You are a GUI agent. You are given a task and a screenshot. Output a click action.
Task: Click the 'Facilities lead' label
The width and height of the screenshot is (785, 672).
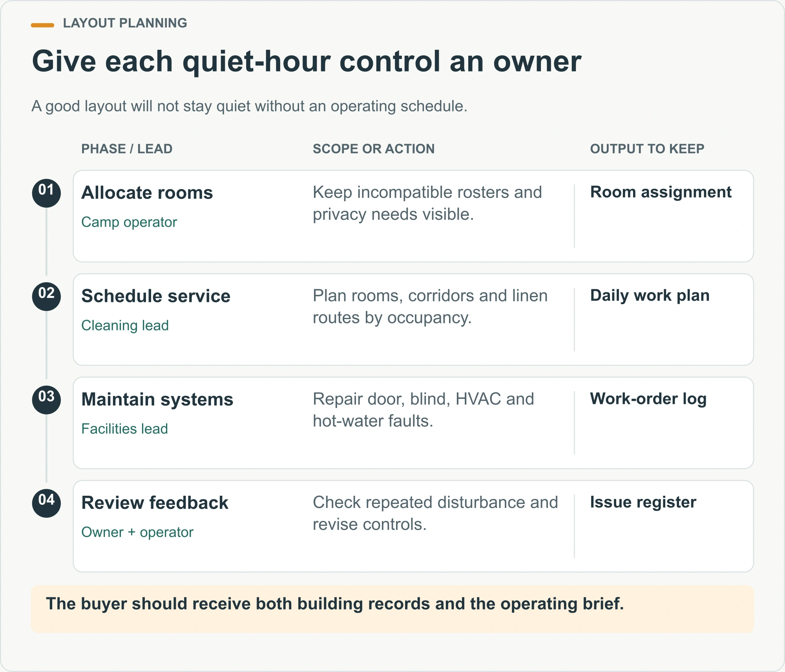[x=124, y=429]
